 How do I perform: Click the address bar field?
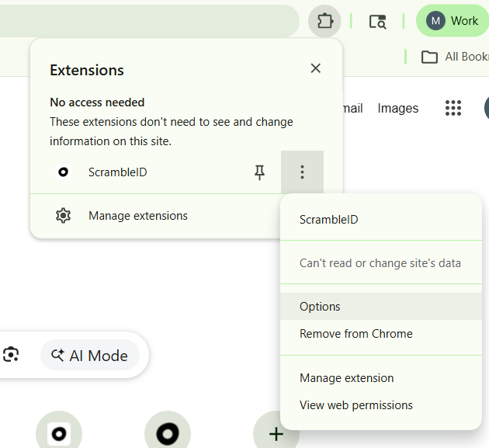[148, 21]
